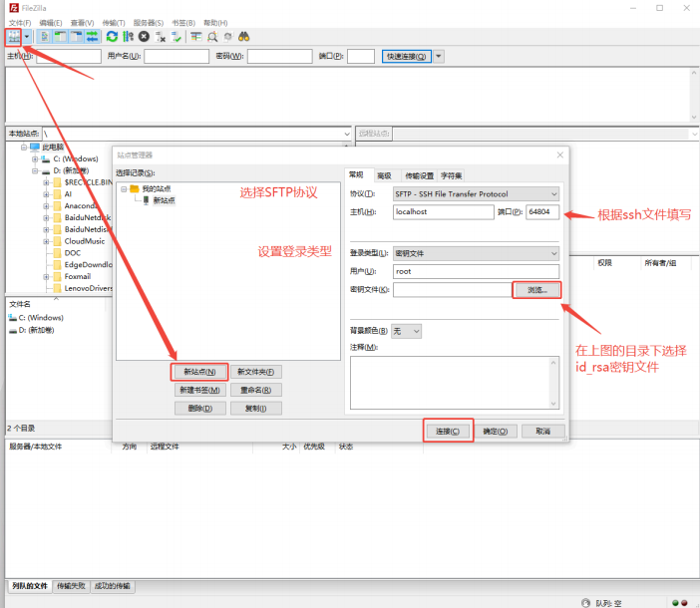Toggle queue processing icon
The image size is (700, 608).
coord(128,37)
